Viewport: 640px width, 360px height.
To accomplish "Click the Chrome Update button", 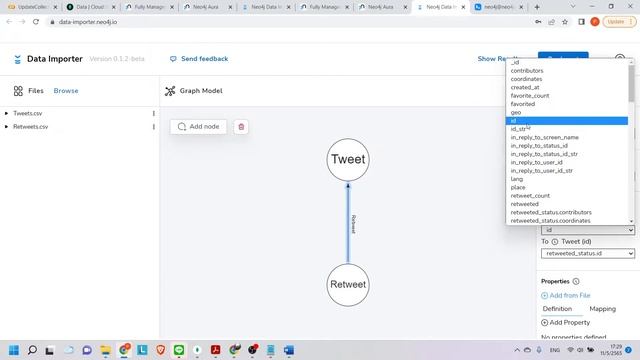I will pyautogui.click(x=619, y=22).
